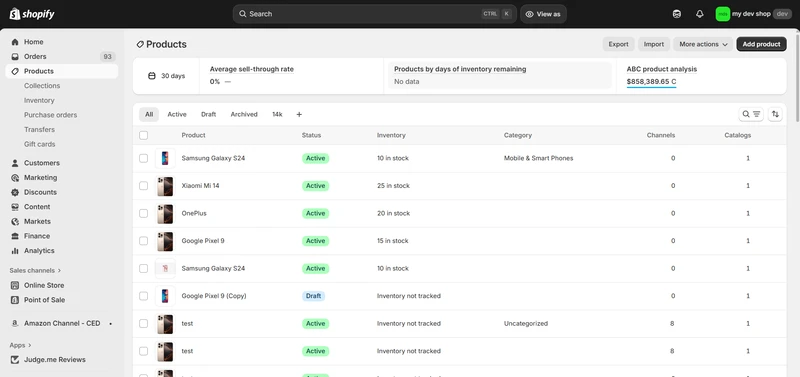Viewport: 800px width, 377px height.
Task: Click the magnifier icon in the search bar
Action: pyautogui.click(x=243, y=14)
